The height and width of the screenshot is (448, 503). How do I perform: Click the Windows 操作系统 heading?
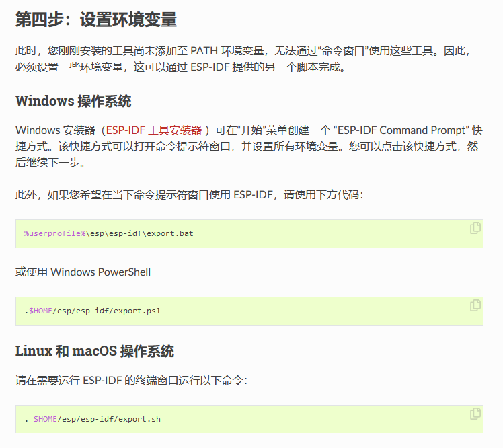pyautogui.click(x=73, y=101)
